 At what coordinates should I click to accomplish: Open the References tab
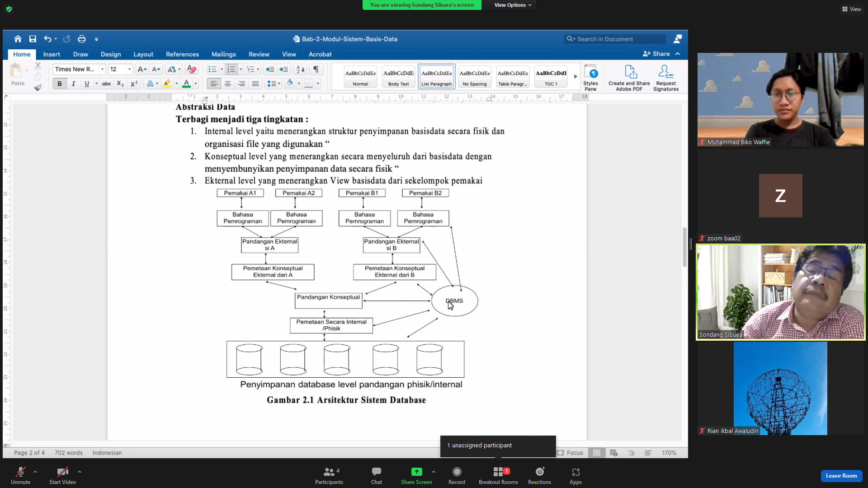(x=182, y=54)
